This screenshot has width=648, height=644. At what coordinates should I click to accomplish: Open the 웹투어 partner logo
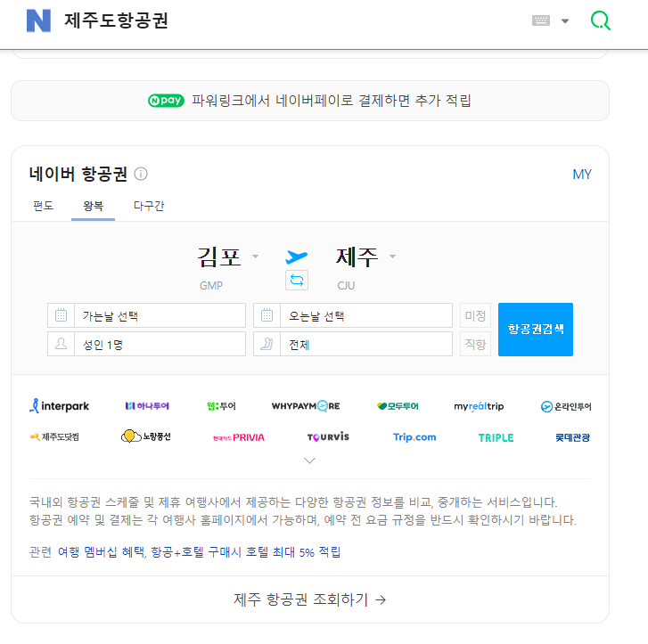[x=221, y=406]
